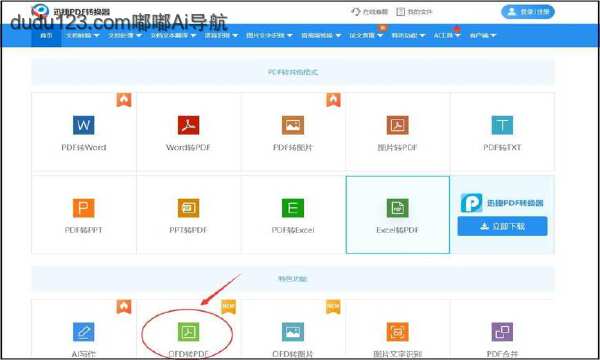Open the PDF转Excel green icon
Viewport: 600px width, 360px height.
[x=293, y=208]
